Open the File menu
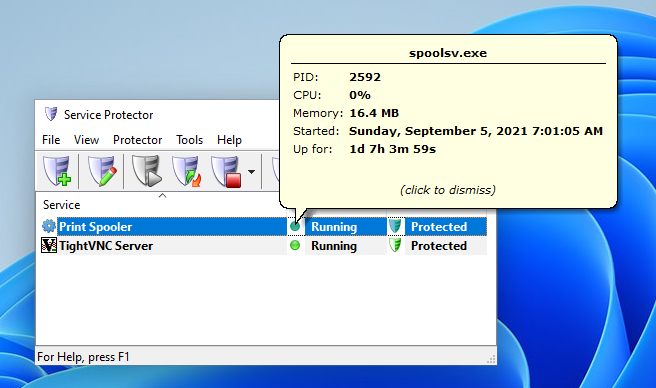This screenshot has width=656, height=388. pos(51,140)
